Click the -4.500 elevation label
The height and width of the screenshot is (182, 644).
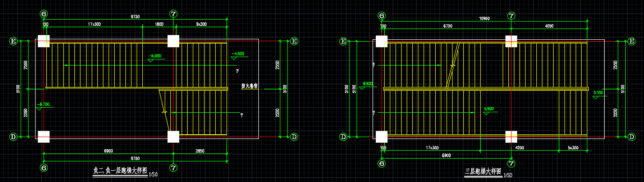point(238,54)
